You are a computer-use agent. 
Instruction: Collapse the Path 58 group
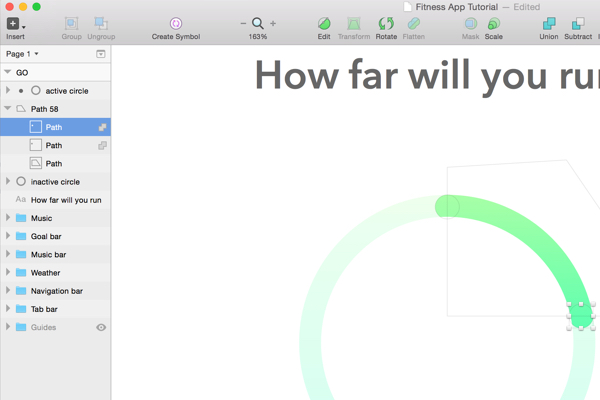7,108
